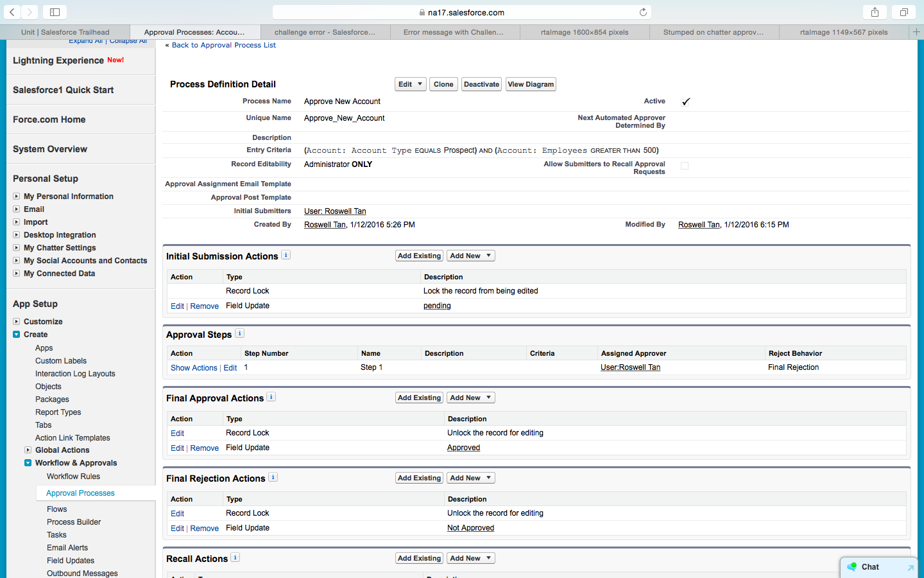This screenshot has width=924, height=578.
Task: Click Back to Approval Process List link
Action: [x=223, y=45]
